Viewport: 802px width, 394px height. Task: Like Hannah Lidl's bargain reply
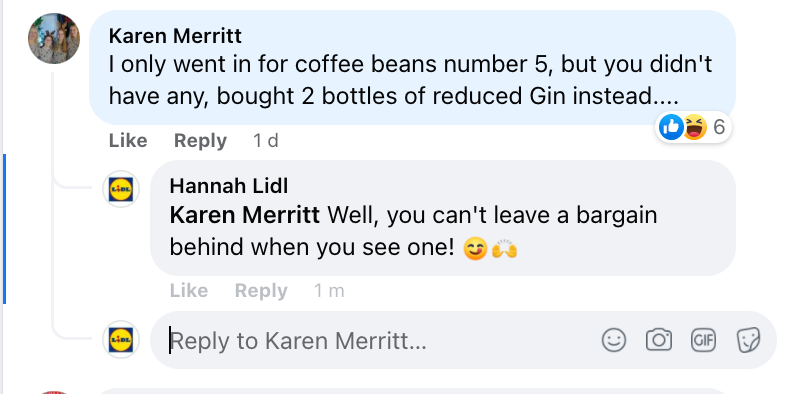tap(189, 291)
